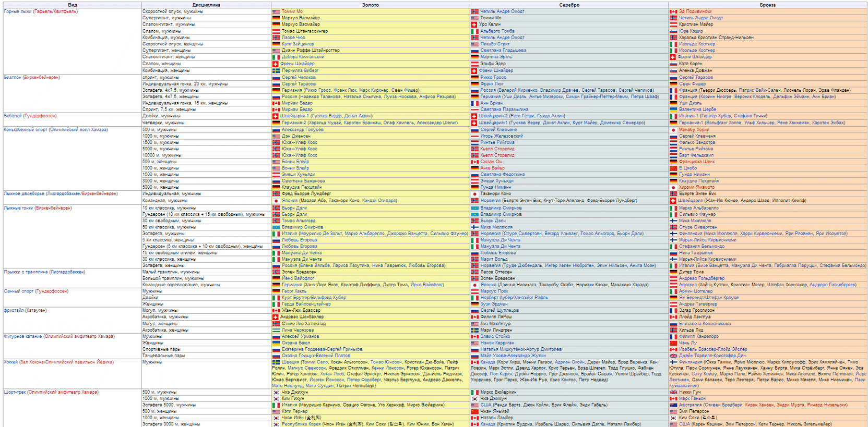The width and height of the screenshot is (868, 427).
Task: Click the Swedish flag beside Пернилла Виберг
Action: [276, 70]
